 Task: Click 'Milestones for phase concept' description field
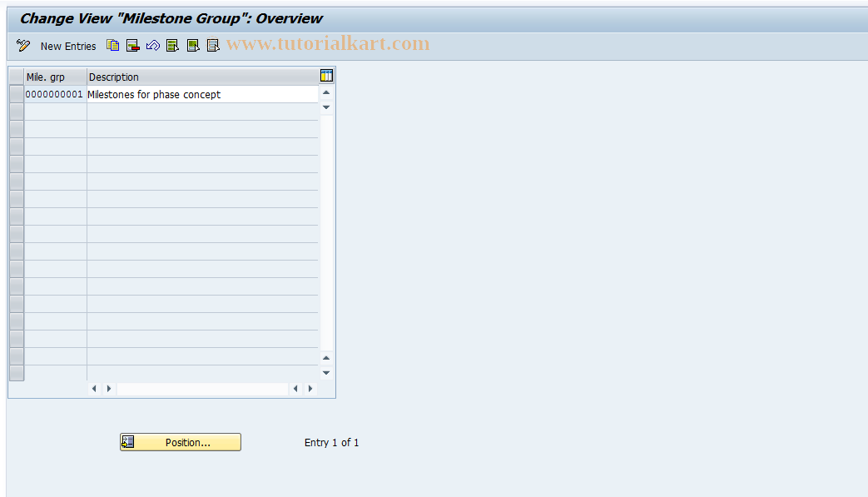tap(202, 94)
